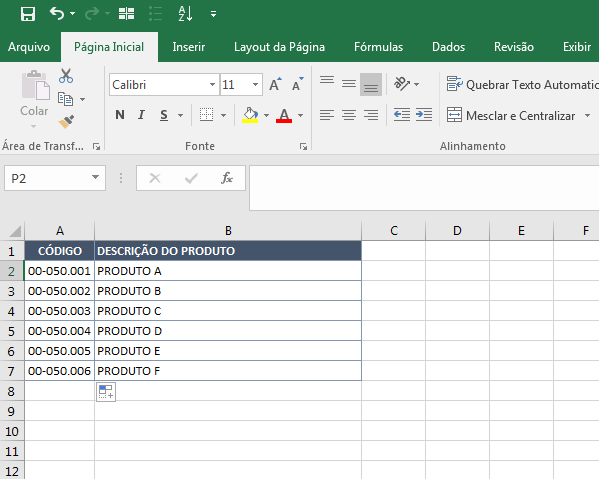Apply red font color A
The height and width of the screenshot is (479, 599).
284,115
